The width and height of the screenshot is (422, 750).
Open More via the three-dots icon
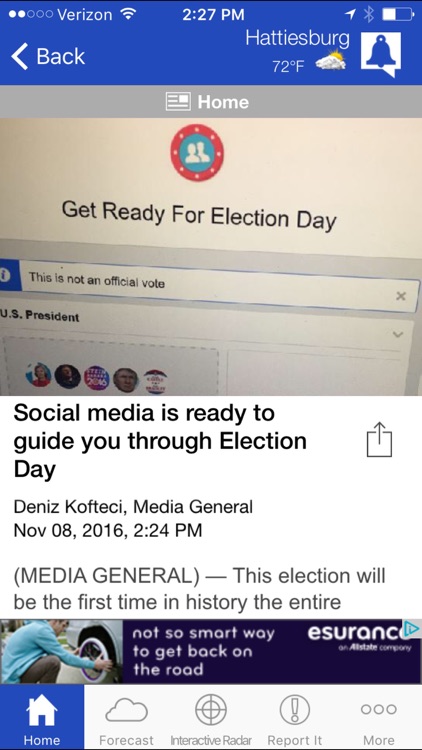[378, 709]
